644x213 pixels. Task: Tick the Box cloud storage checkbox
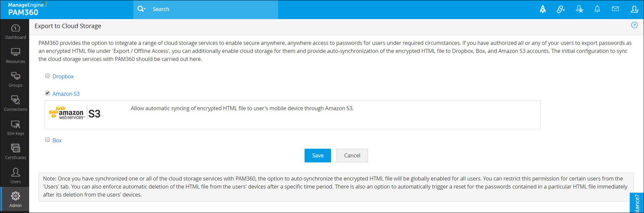(x=48, y=140)
